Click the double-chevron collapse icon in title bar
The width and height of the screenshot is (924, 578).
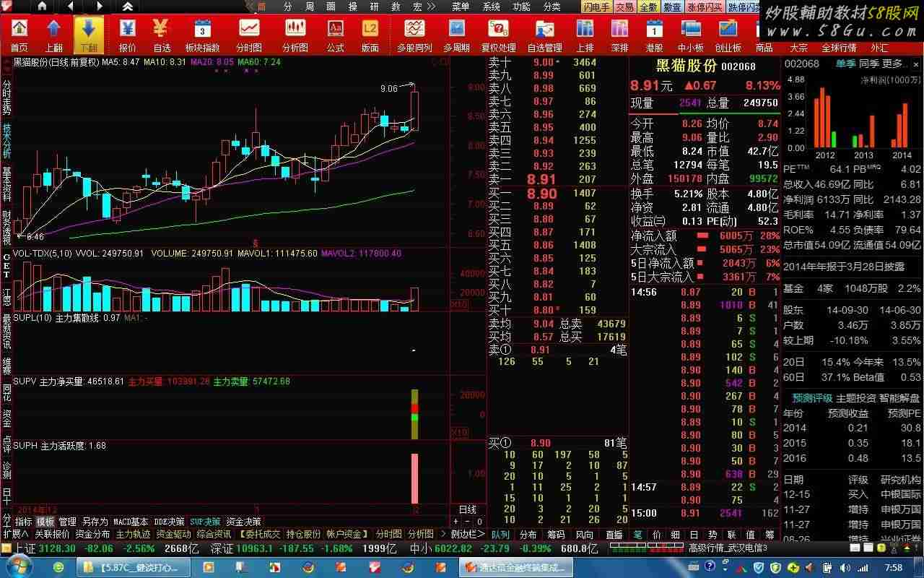[127, 7]
